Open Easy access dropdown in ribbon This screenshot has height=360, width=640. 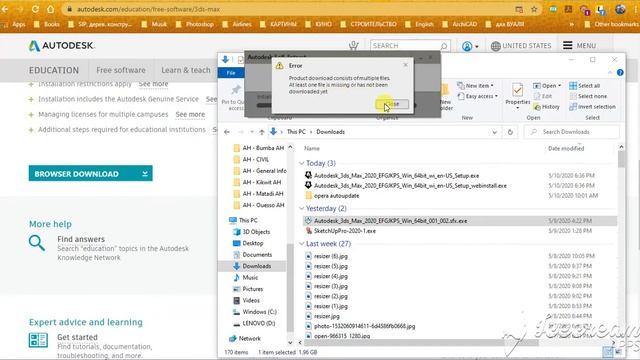pyautogui.click(x=478, y=96)
